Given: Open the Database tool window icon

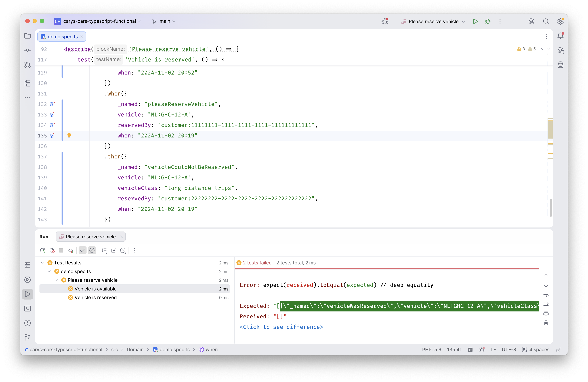Looking at the screenshot, I should [x=560, y=65].
